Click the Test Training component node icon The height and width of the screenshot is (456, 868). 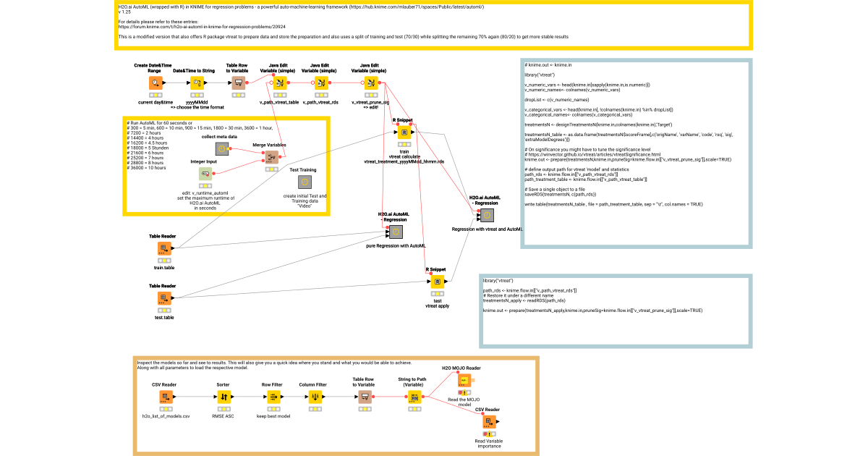305,182
